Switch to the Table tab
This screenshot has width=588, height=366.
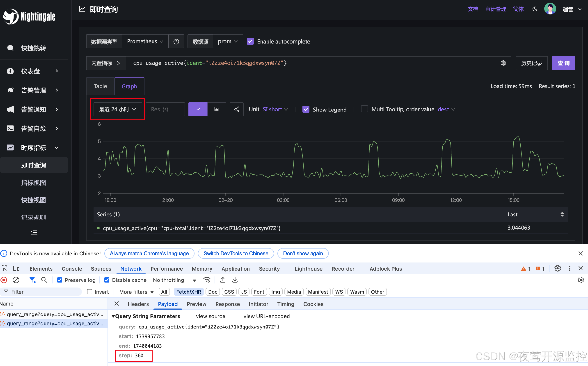pyautogui.click(x=100, y=86)
